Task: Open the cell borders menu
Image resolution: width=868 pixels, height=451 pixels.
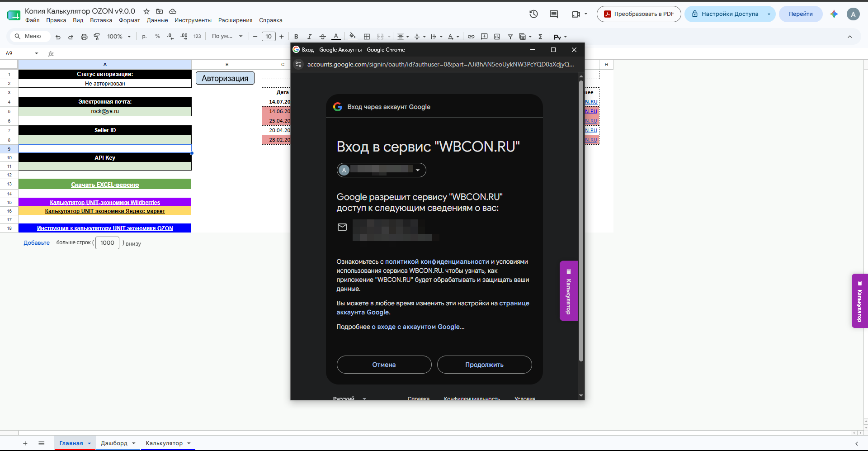Action: pos(367,37)
